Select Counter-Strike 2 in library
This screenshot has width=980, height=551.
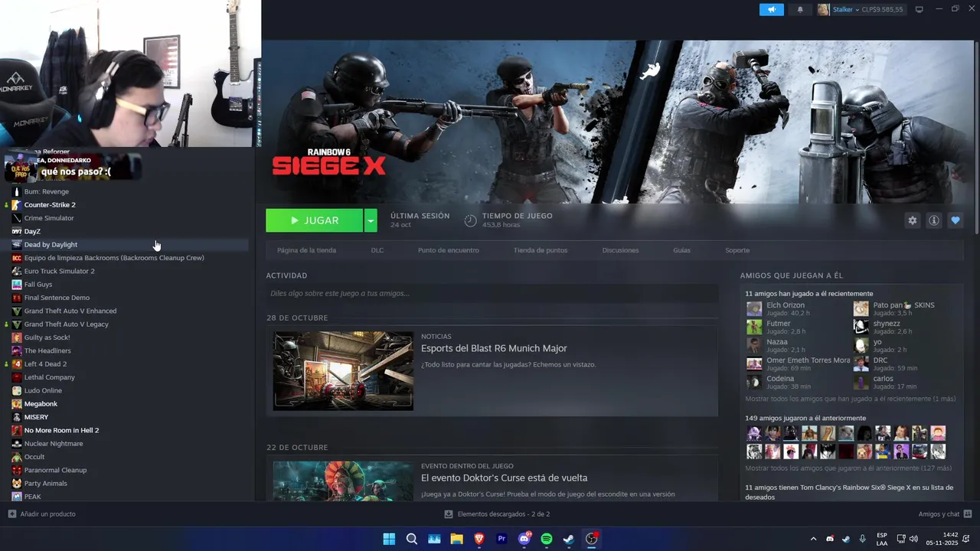click(50, 204)
